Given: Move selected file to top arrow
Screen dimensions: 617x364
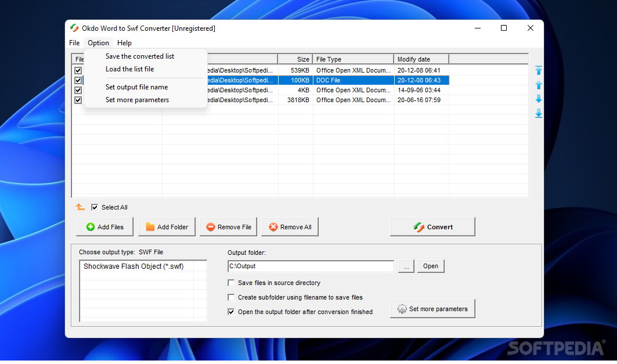Looking at the screenshot, I should 539,70.
